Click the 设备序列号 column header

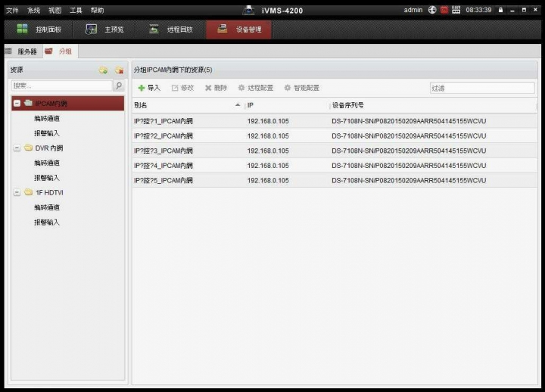coord(433,105)
